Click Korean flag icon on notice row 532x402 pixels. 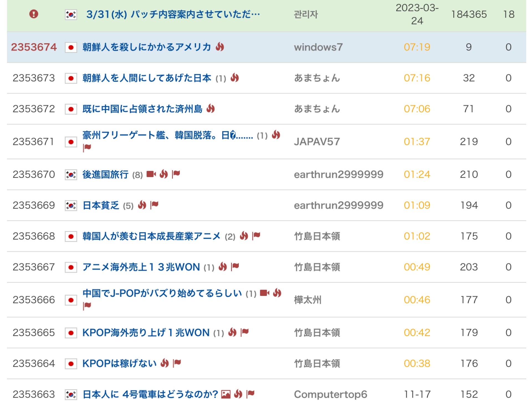tap(71, 14)
